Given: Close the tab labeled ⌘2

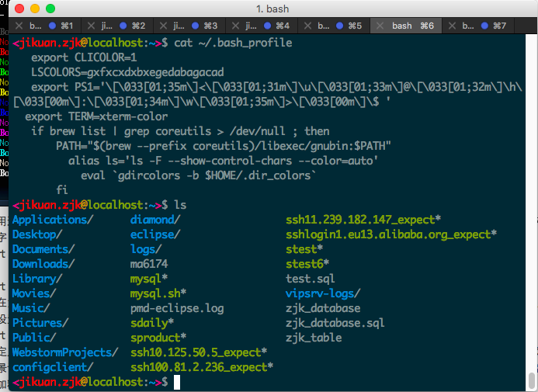Looking at the screenshot, I should [89, 26].
